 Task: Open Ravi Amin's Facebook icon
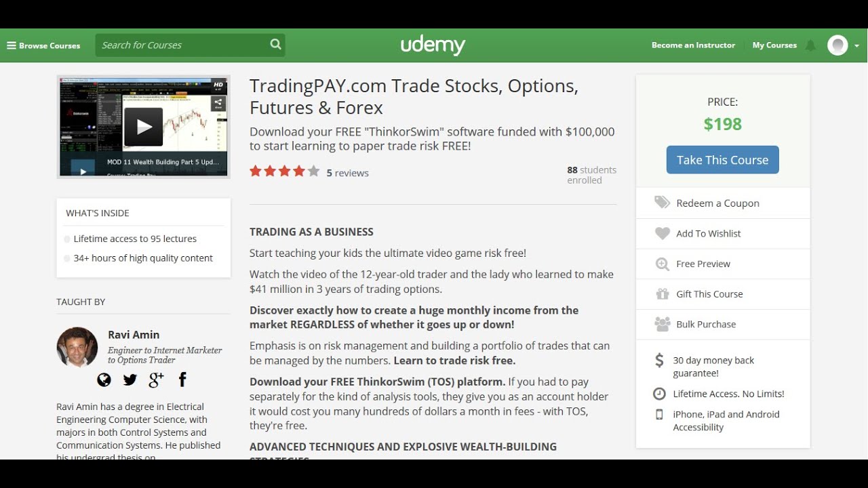pos(182,380)
